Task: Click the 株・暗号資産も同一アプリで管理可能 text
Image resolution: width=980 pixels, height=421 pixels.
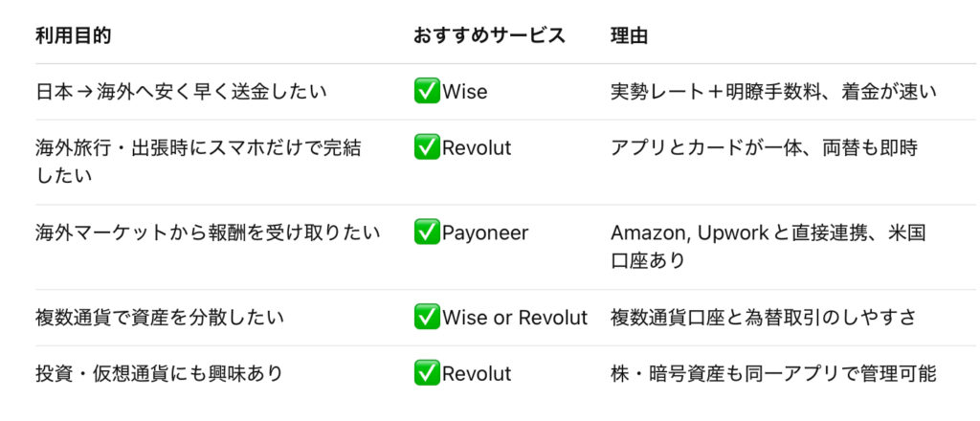Action: (x=773, y=374)
